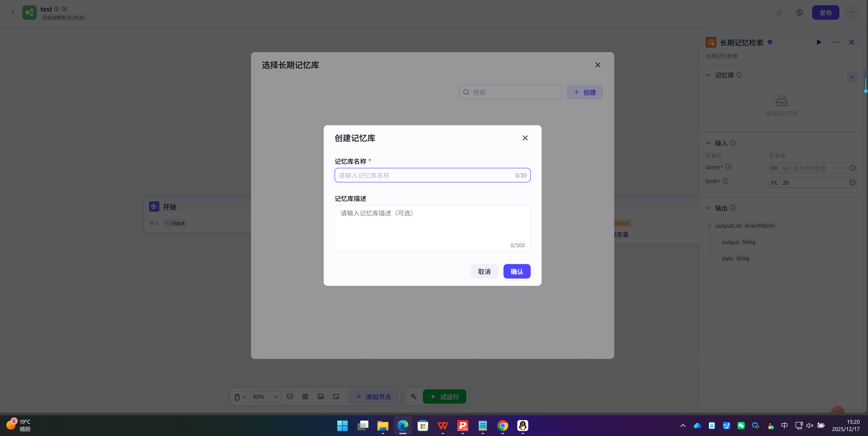Open the node options menu on 长期记忆检索 panel
The image size is (868, 436).
coord(835,42)
